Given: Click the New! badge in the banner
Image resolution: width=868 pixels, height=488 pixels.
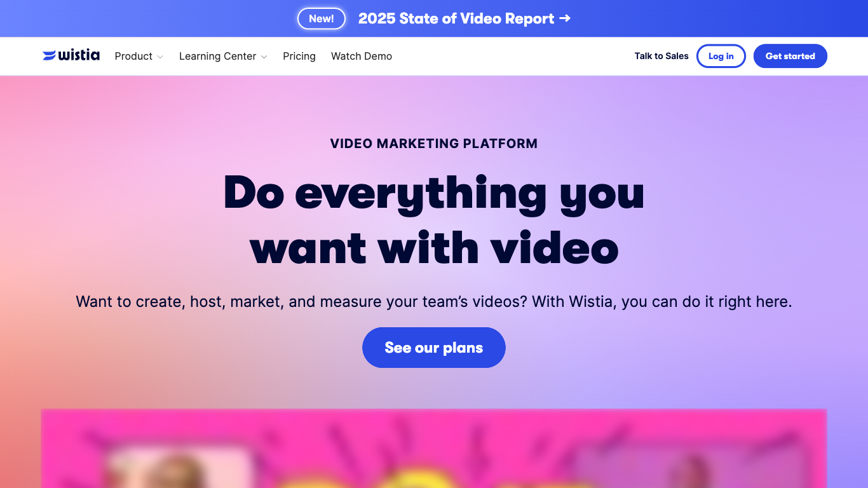Looking at the screenshot, I should coord(322,18).
